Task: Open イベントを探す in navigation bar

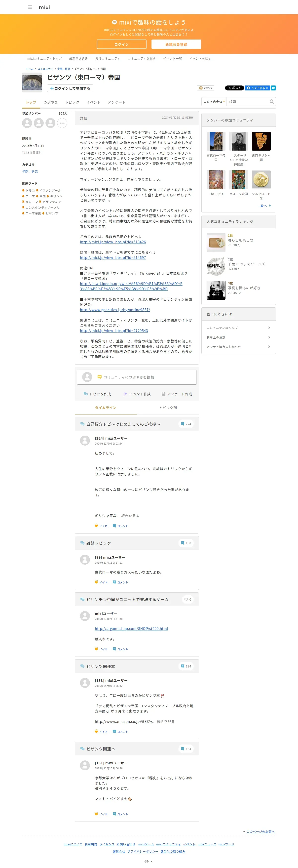Action: pyautogui.click(x=200, y=59)
